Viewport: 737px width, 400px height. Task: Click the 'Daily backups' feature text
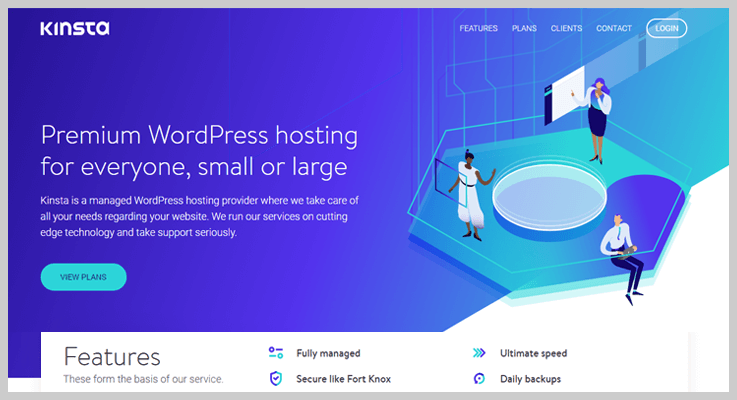tap(530, 379)
